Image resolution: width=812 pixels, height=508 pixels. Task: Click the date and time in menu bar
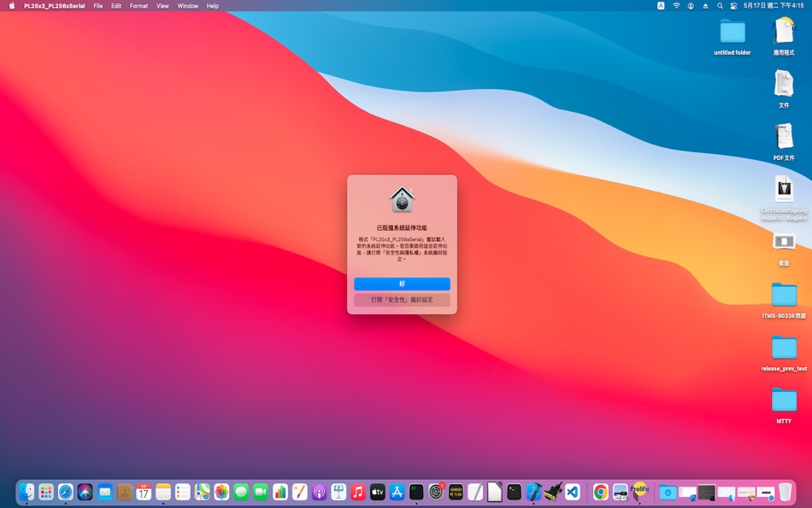[x=774, y=6]
